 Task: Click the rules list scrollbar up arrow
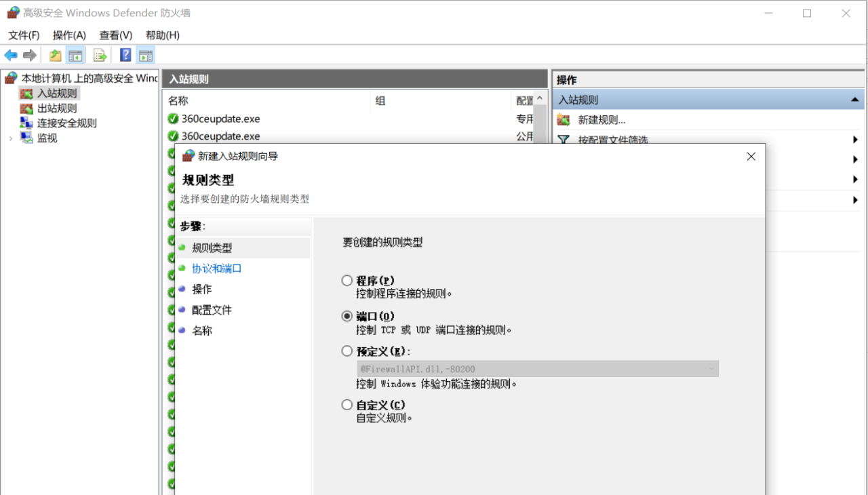(x=540, y=99)
